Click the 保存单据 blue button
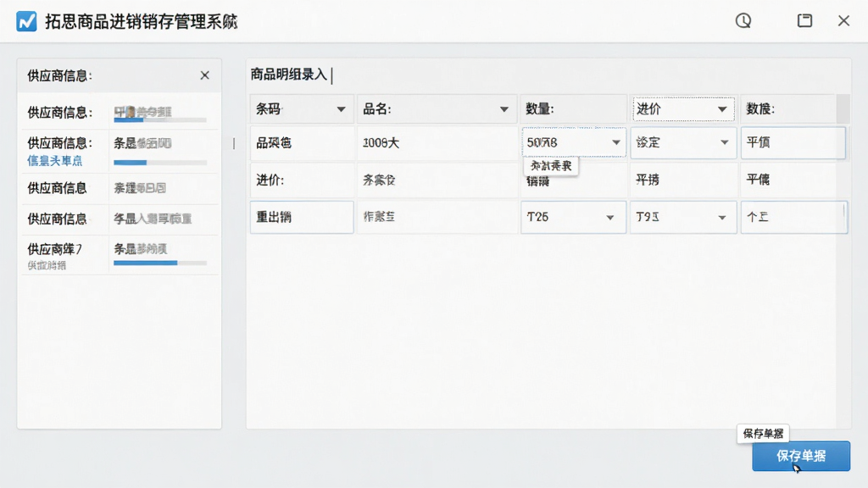Viewport: 868px width, 488px height. pyautogui.click(x=800, y=456)
